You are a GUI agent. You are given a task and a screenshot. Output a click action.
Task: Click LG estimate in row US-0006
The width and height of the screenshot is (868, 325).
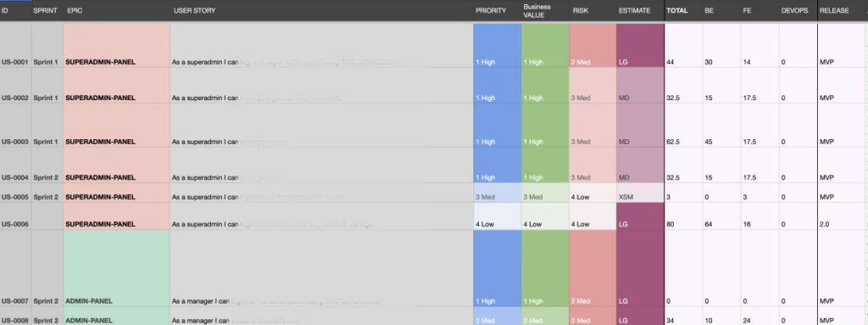coord(640,216)
